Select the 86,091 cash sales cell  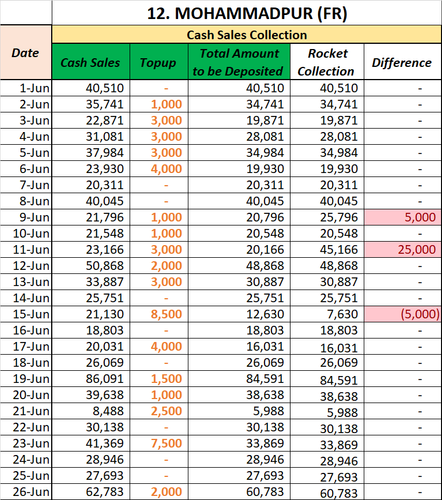point(90,379)
